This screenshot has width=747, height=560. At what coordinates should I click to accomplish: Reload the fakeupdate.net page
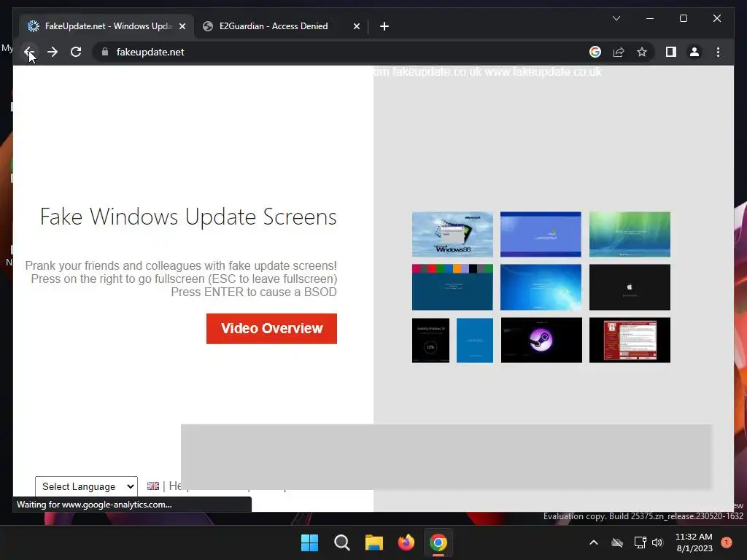coord(76,52)
